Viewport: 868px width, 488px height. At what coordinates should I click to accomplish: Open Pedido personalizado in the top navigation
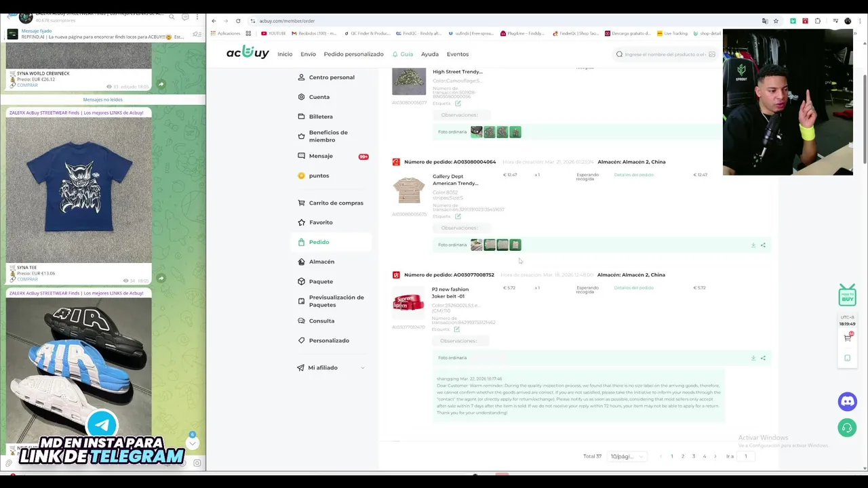[353, 54]
